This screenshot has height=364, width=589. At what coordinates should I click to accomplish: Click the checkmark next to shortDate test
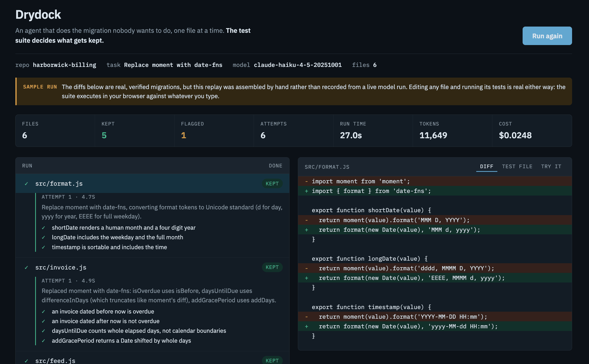coord(43,228)
